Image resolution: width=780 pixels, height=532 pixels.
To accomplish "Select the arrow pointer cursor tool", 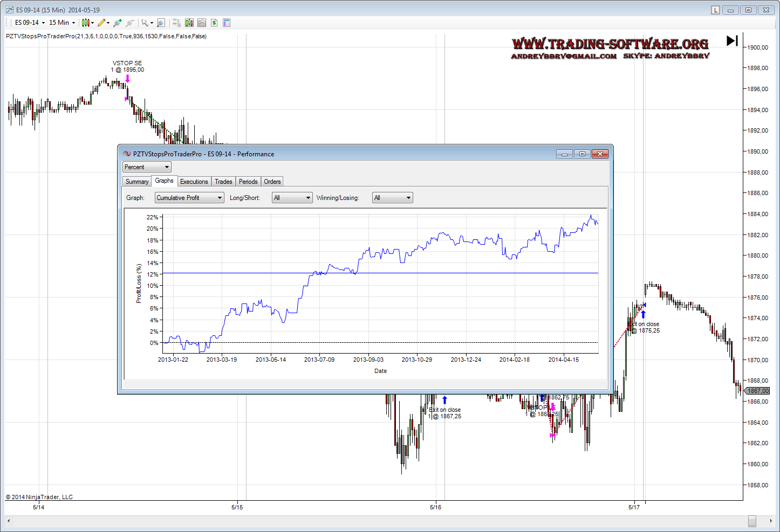I will [145, 23].
